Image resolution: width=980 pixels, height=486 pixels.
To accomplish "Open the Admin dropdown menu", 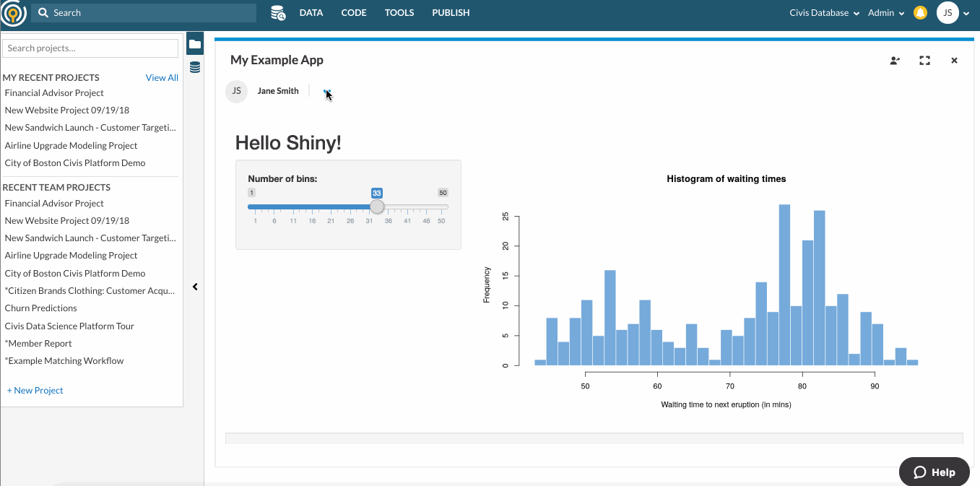I will [x=885, y=12].
